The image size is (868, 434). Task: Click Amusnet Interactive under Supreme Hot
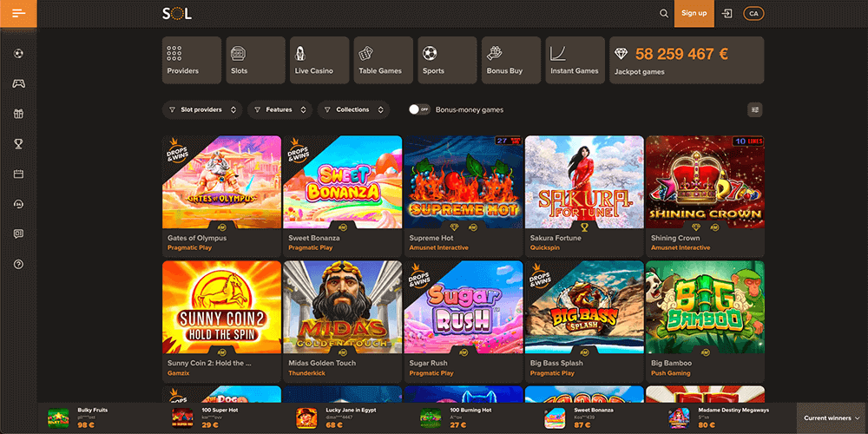click(439, 248)
